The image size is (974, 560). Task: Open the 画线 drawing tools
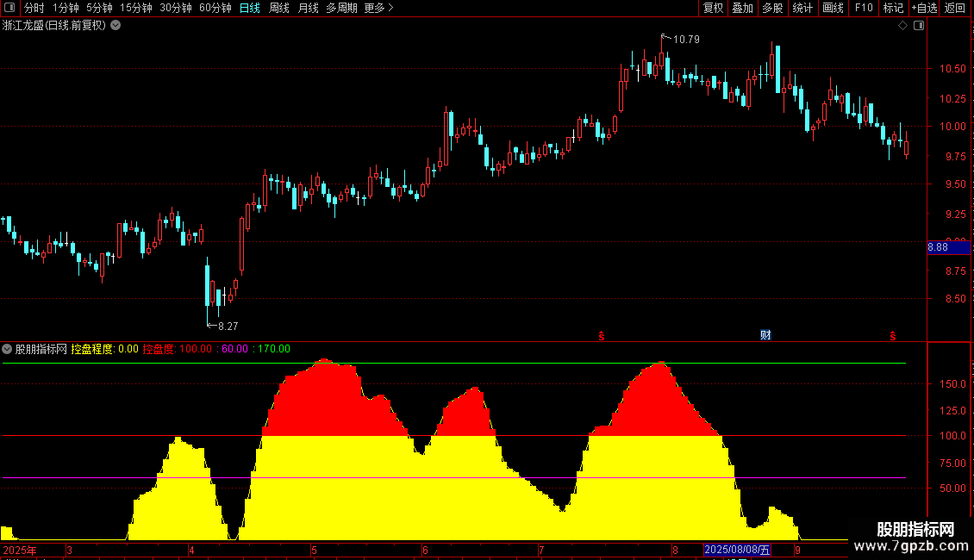(833, 8)
